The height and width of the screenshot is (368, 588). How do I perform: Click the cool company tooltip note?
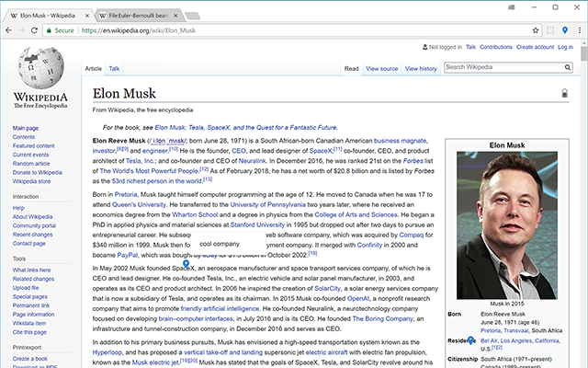(228, 244)
